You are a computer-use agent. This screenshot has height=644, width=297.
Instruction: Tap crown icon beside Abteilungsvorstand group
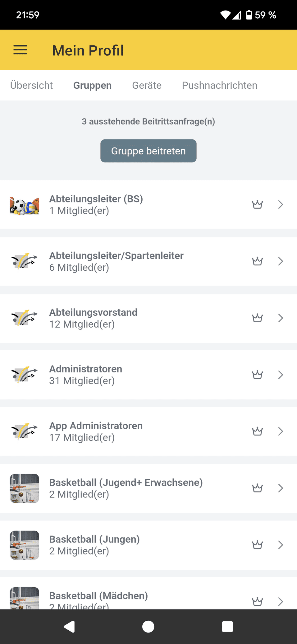257,318
